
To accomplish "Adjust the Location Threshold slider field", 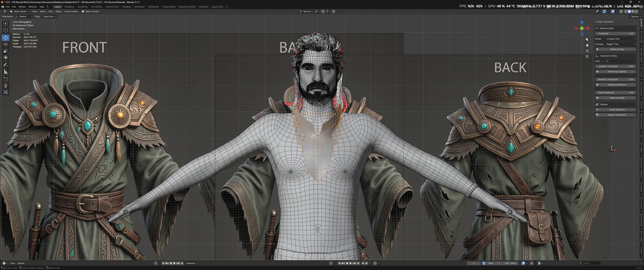I will point(615,66).
